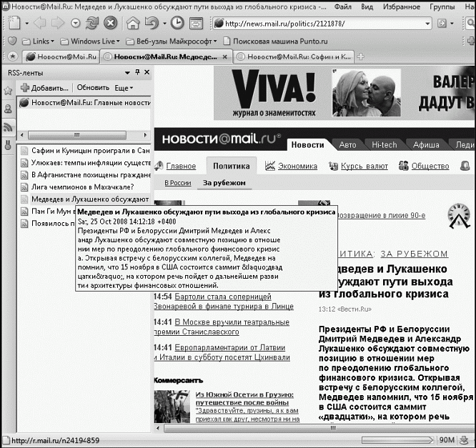The width and height of the screenshot is (476, 448).
Task: Click the heart Favorites icon
Action: coord(12,41)
